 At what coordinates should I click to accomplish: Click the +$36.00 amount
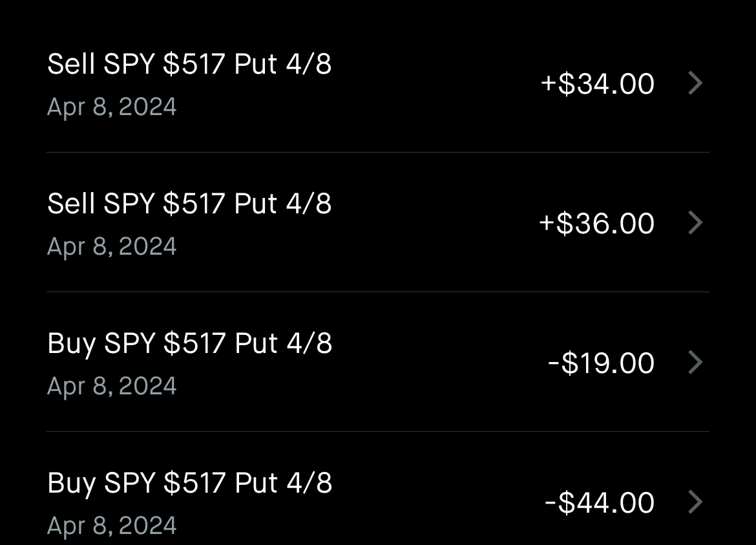click(x=596, y=224)
